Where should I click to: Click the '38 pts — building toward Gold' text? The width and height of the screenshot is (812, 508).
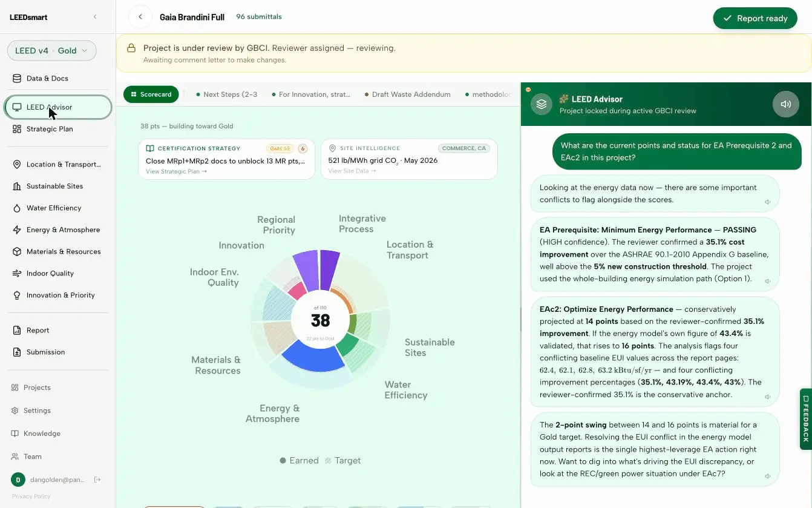[186, 126]
